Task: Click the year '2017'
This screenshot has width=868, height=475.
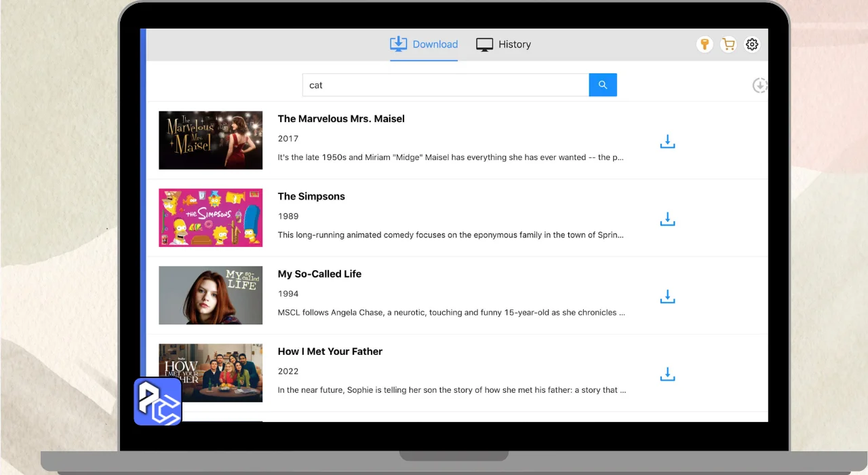Action: coord(288,138)
